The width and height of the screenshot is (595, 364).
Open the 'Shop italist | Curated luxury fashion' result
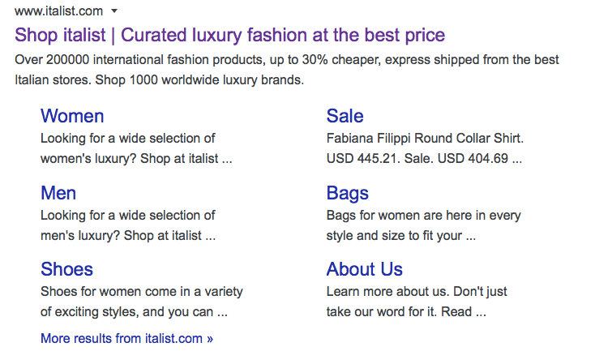pyautogui.click(x=229, y=35)
